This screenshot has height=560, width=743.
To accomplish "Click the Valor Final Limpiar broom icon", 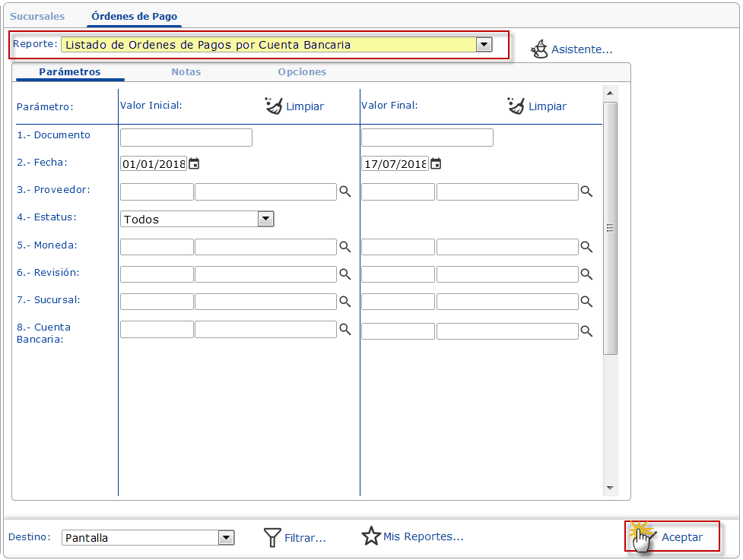I will pos(516,106).
